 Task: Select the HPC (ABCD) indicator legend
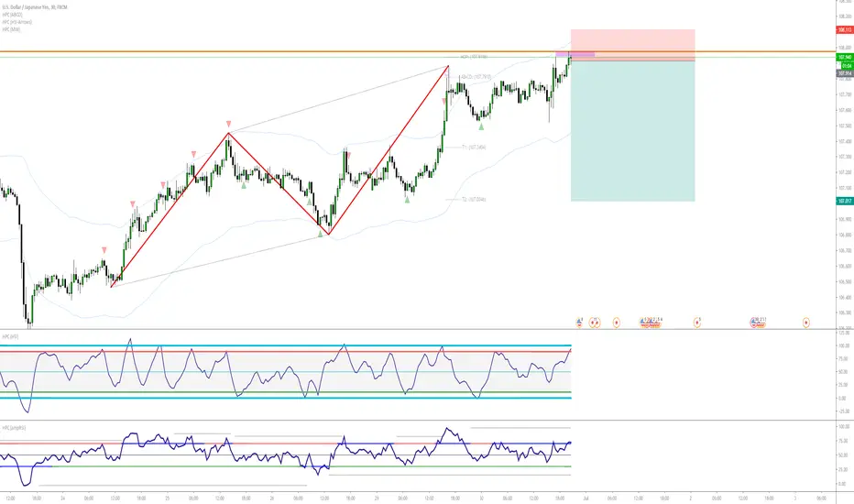13,15
